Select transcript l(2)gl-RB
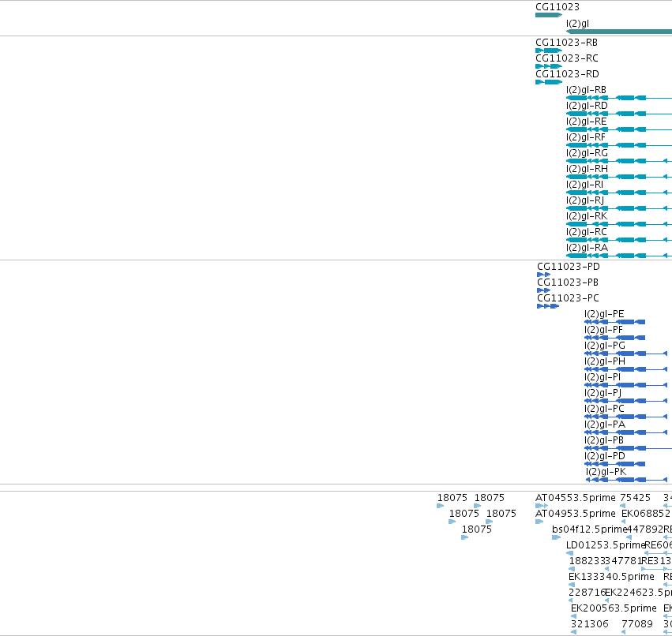672x636 pixels. (x=619, y=98)
